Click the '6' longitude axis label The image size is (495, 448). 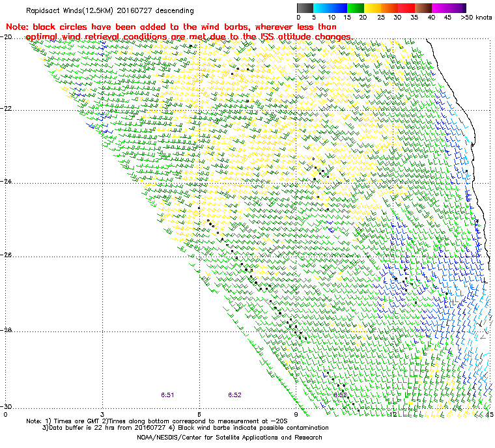click(199, 415)
